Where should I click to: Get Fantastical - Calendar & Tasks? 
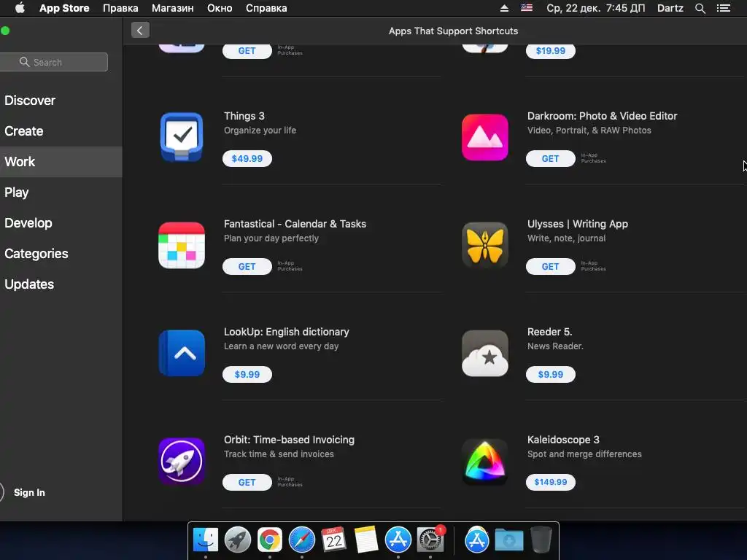tap(247, 267)
